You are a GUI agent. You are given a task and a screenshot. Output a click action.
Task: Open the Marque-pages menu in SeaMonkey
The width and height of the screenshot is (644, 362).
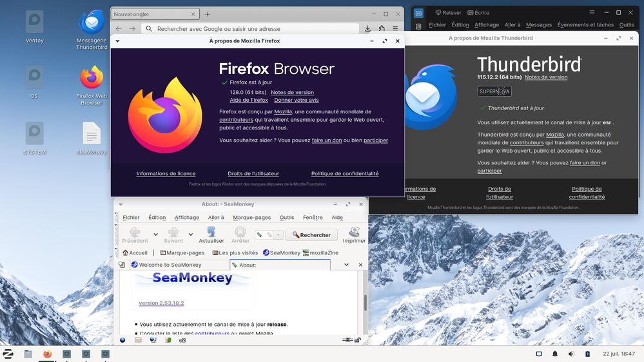point(251,218)
